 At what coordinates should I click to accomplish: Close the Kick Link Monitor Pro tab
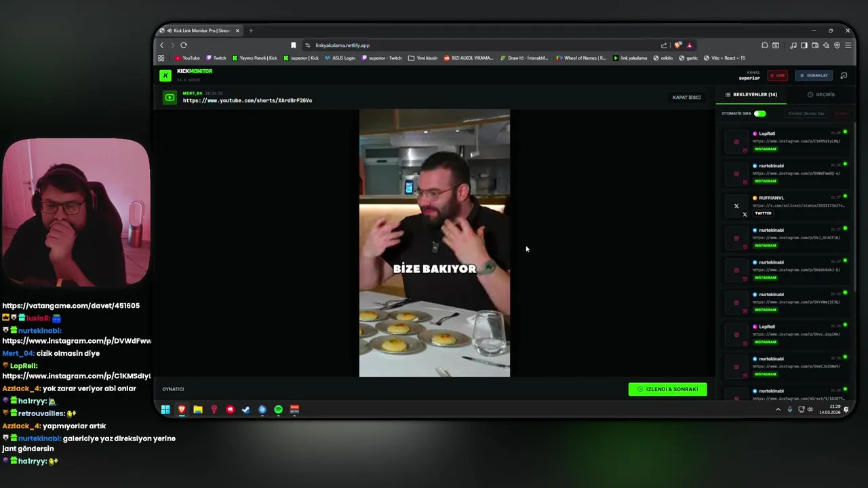(237, 30)
